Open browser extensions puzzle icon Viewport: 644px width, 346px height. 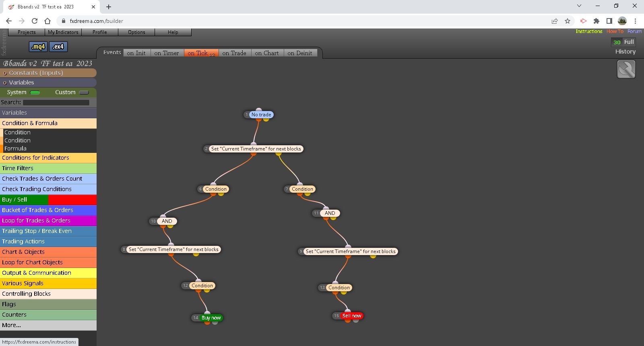(x=597, y=21)
